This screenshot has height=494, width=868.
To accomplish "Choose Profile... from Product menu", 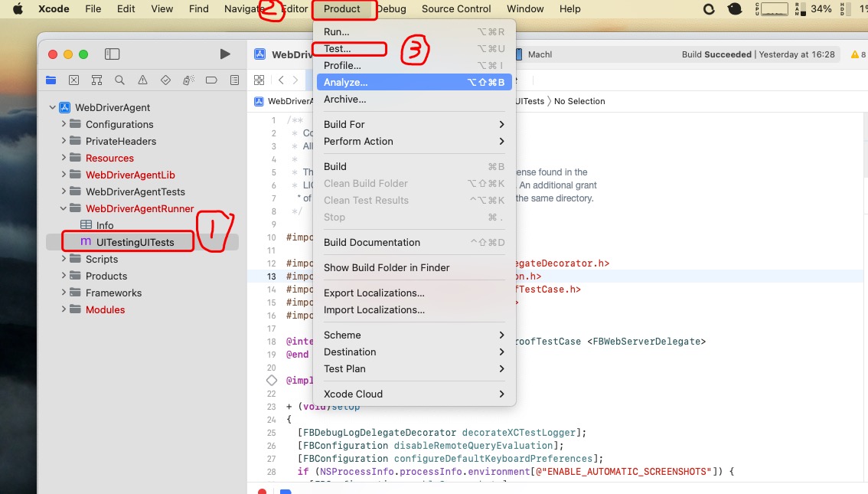I will [x=414, y=65].
